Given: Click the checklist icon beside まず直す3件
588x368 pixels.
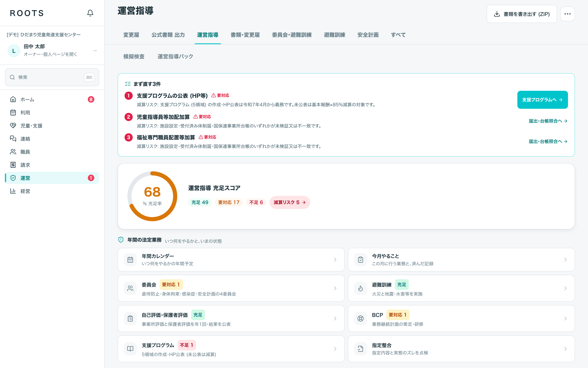Looking at the screenshot, I should click(x=128, y=84).
